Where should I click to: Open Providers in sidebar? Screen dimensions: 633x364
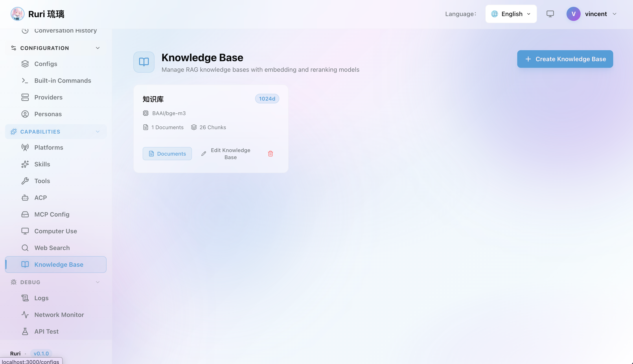[x=56, y=97]
